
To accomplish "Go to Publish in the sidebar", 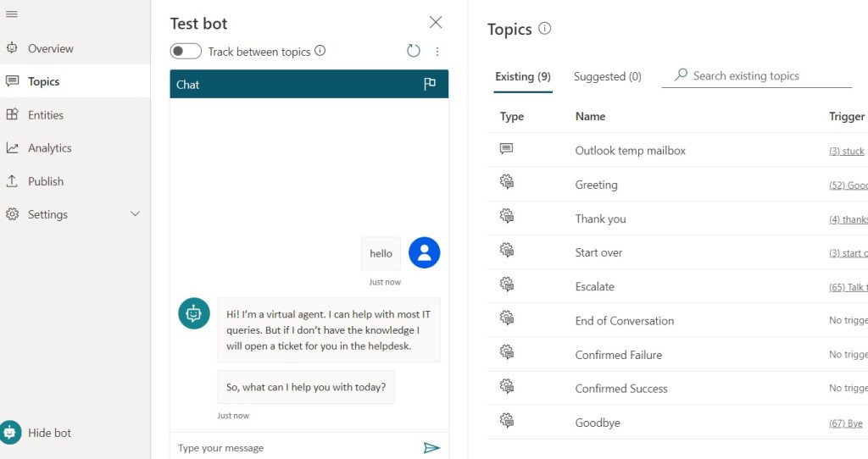I will (x=45, y=181).
